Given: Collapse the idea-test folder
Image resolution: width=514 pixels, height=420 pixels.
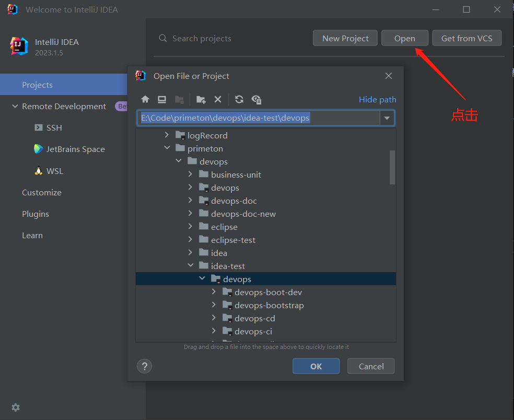Looking at the screenshot, I should pyautogui.click(x=191, y=266).
